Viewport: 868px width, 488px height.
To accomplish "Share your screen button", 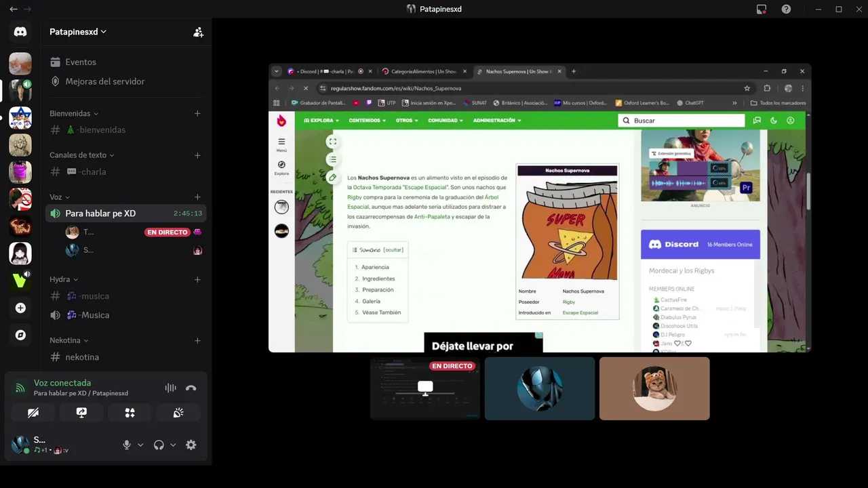I will pos(81,413).
